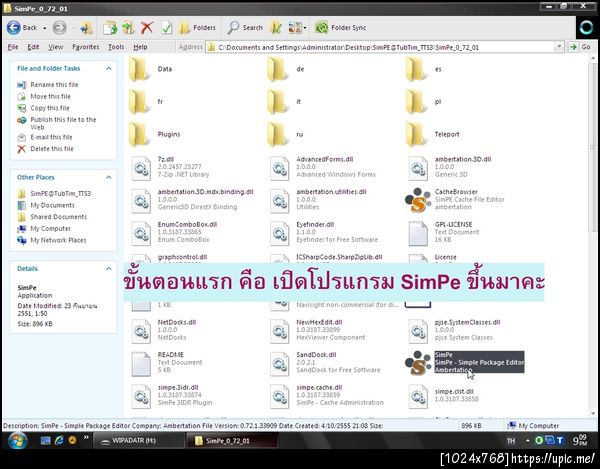Toggle the Folders pane button
This screenshot has width=600, height=469.
pos(197,28)
